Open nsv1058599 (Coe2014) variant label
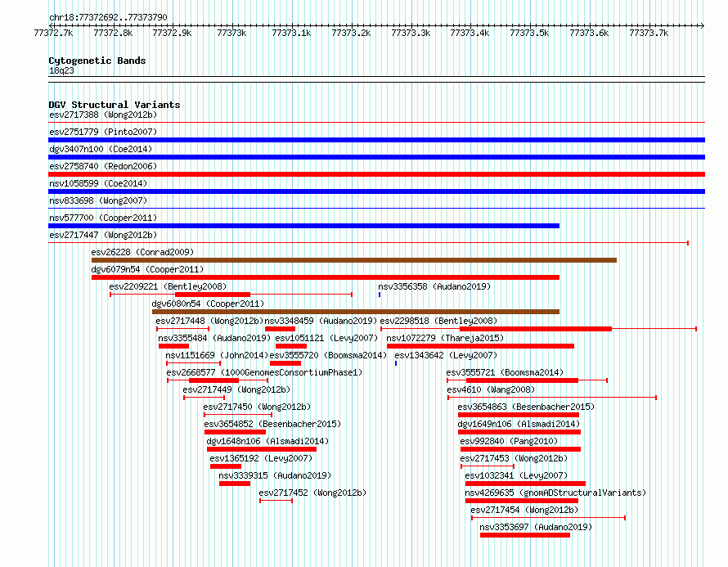Viewport: 728px width, 567px height. click(98, 183)
